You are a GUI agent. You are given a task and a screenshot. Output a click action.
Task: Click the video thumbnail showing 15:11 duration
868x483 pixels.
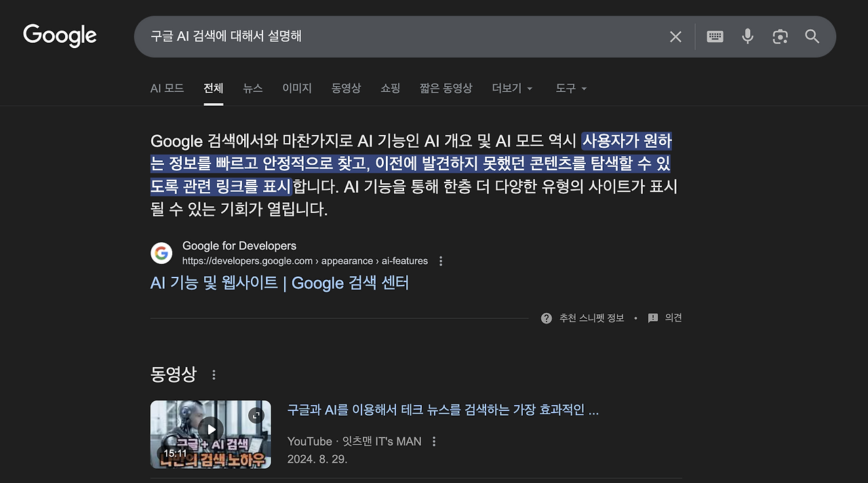210,434
